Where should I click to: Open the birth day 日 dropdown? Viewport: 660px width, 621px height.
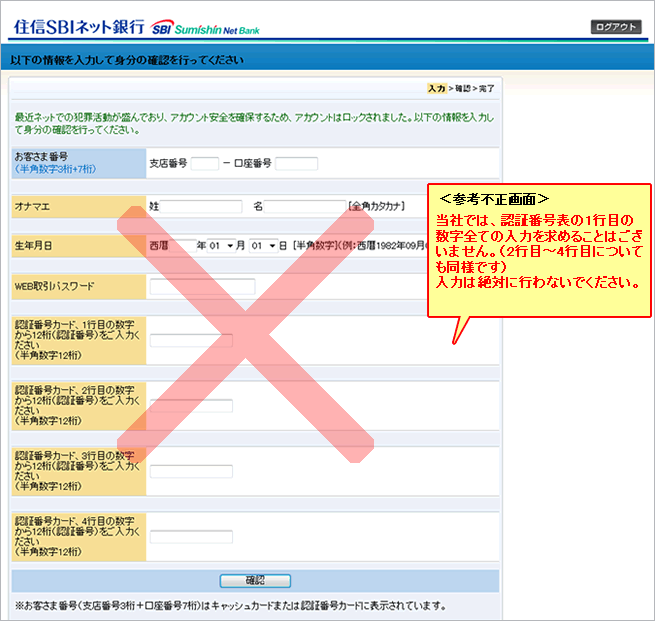(x=263, y=245)
